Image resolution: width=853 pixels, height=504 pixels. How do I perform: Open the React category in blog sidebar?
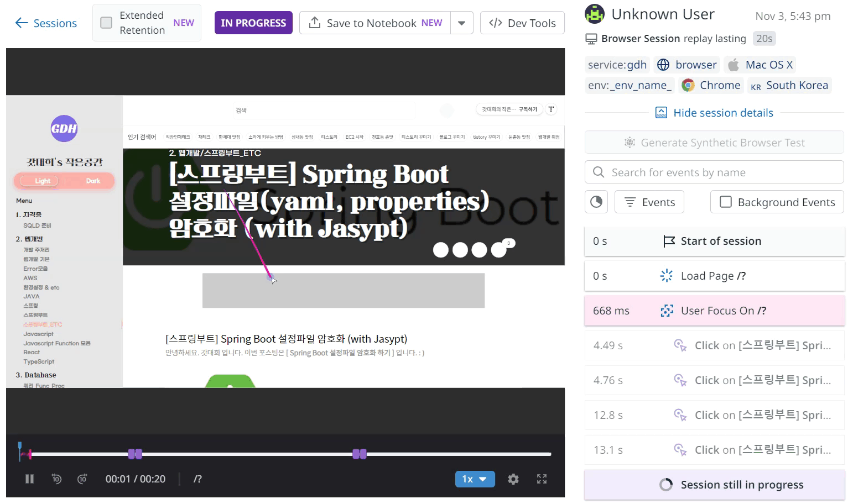[32, 352]
